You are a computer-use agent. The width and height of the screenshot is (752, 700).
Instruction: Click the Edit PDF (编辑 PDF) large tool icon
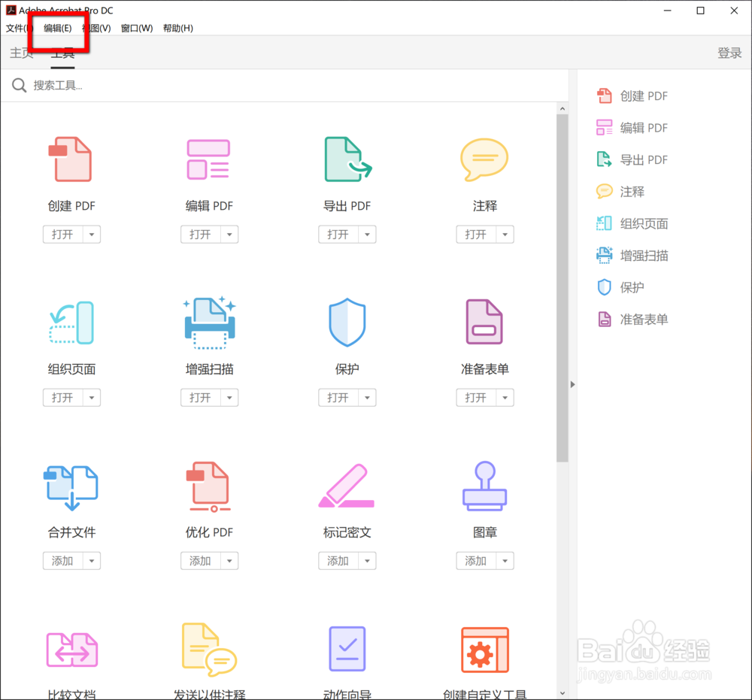point(208,159)
